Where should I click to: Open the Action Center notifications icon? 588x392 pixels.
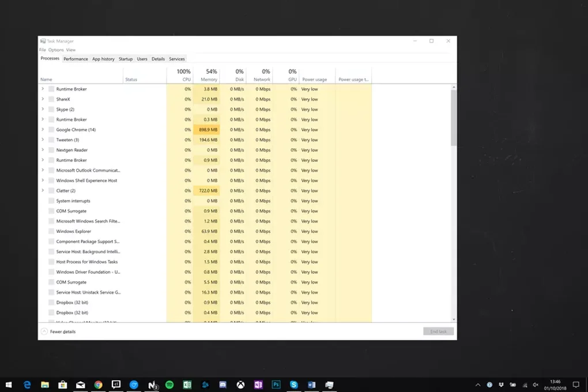click(576, 385)
